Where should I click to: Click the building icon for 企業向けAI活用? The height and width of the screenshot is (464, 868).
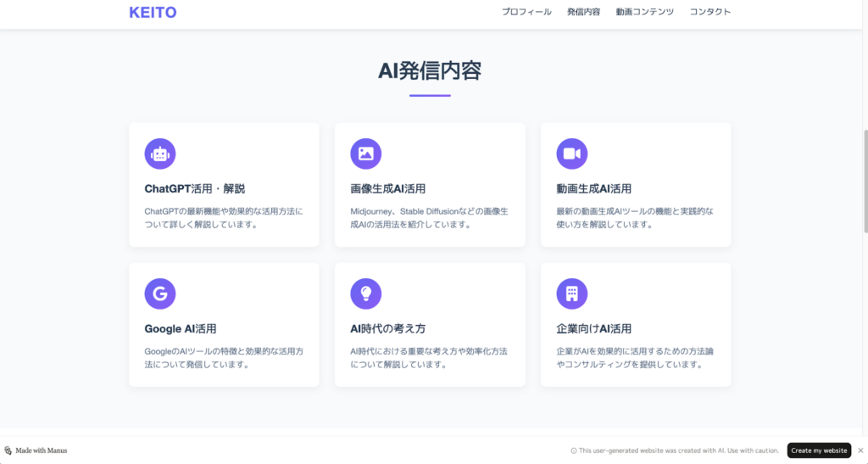[x=571, y=293]
